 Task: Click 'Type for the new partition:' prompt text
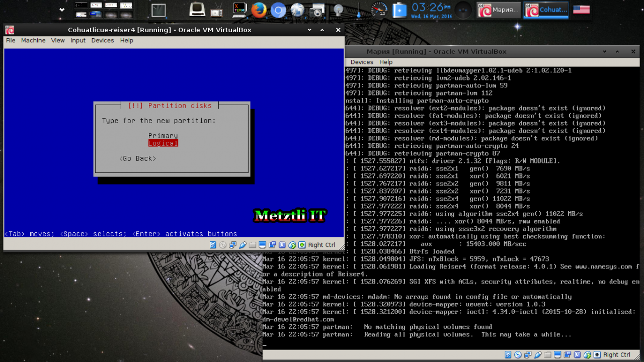coord(159,121)
